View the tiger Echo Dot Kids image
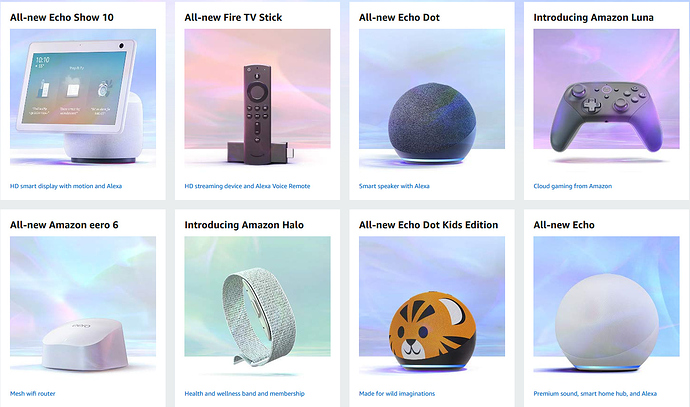Screen dimensions: 690x407 pyautogui.click(x=432, y=307)
